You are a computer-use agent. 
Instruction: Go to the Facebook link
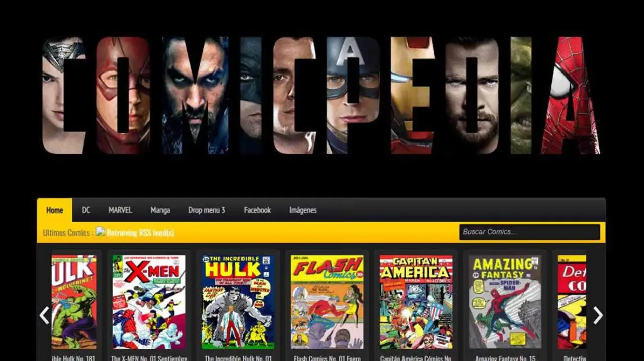coord(257,210)
